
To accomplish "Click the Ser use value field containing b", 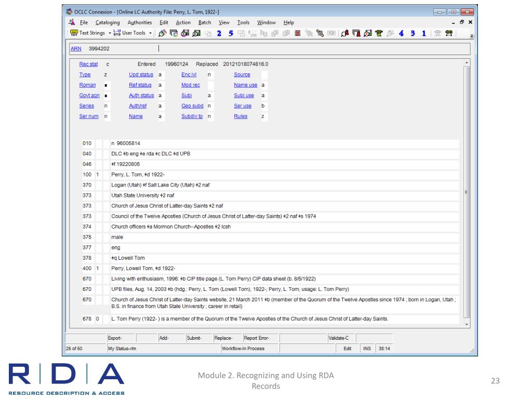I will [x=264, y=106].
